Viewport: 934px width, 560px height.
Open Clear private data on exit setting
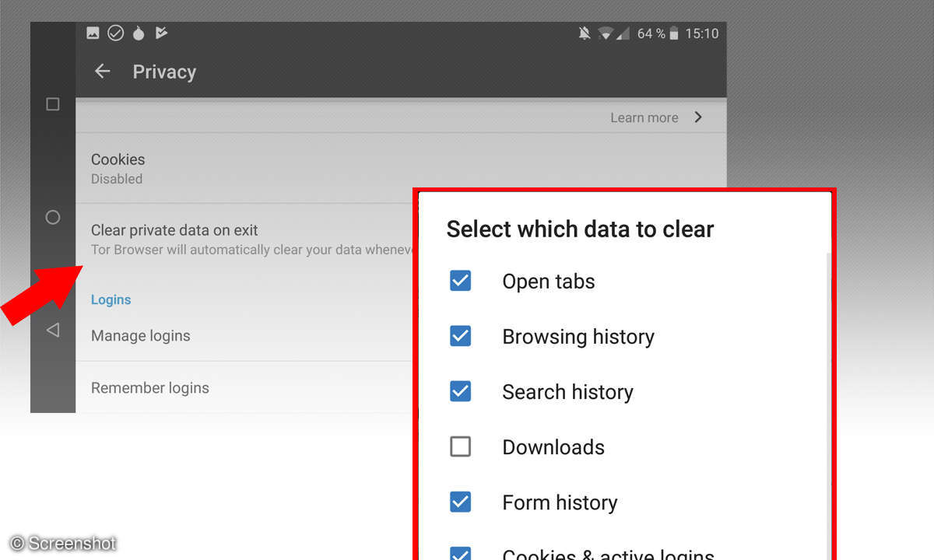(x=244, y=240)
